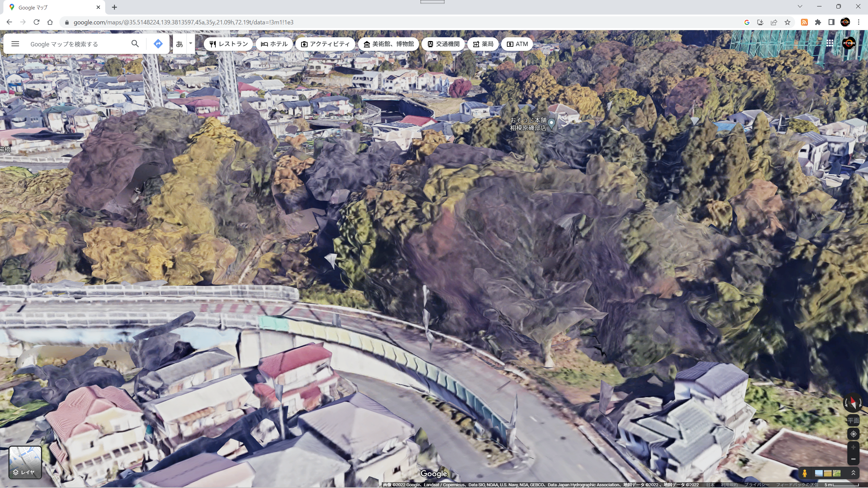Reload the Google Maps page

[x=36, y=22]
